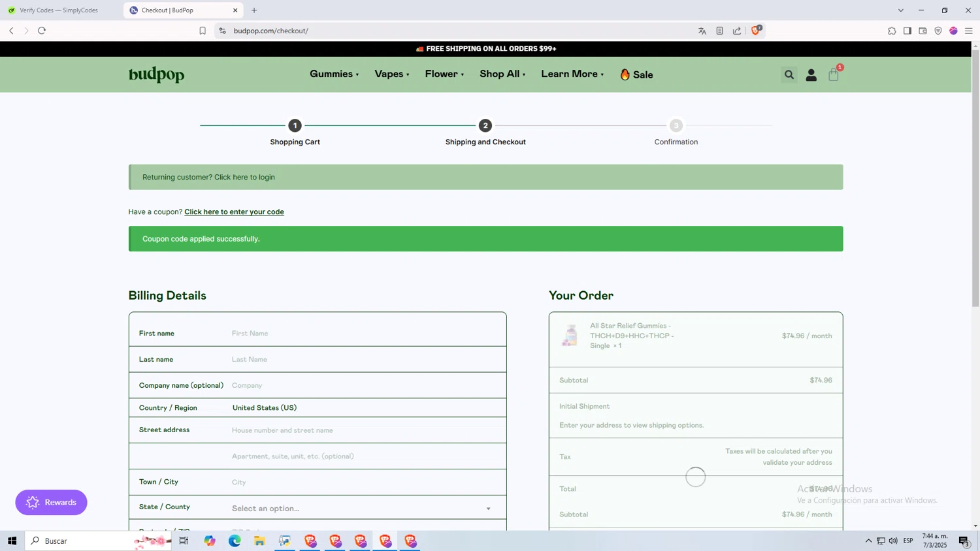Open Copilot from taskbar
The height and width of the screenshot is (551, 980).
pyautogui.click(x=210, y=541)
